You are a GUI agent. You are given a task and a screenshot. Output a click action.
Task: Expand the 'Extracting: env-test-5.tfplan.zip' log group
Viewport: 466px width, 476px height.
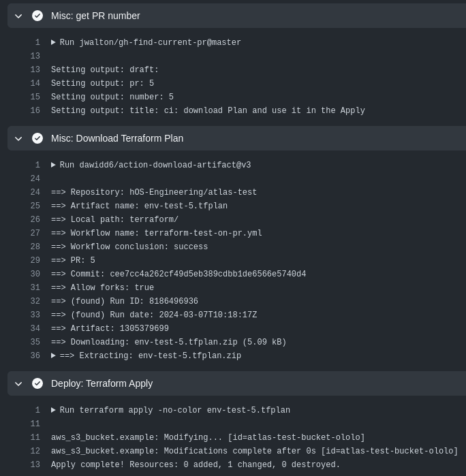(x=54, y=355)
